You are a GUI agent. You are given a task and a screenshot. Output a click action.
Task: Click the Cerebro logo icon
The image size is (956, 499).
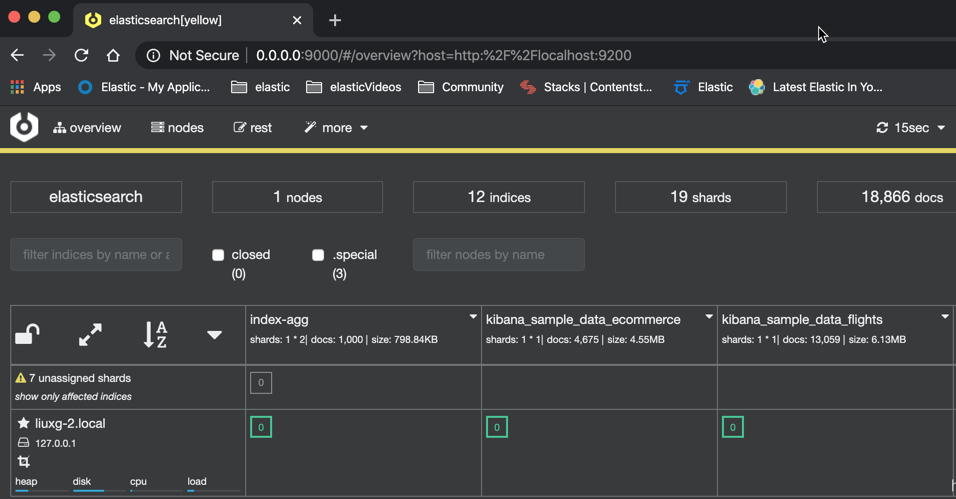[x=24, y=127]
